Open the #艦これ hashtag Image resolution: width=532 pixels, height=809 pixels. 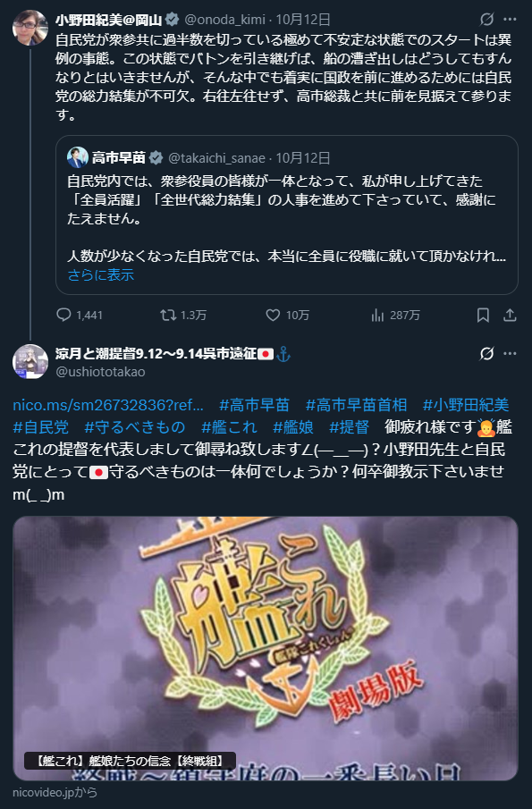tap(229, 427)
